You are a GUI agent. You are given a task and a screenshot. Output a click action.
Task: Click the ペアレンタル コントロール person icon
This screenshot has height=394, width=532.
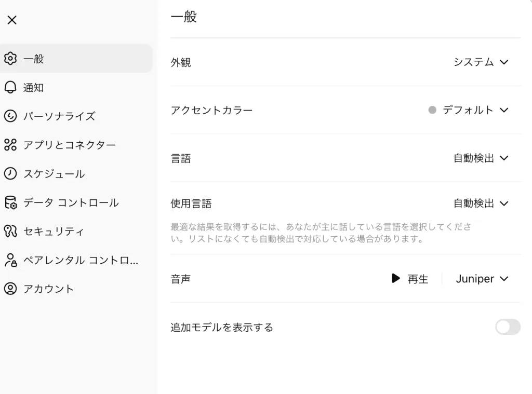[10, 260]
